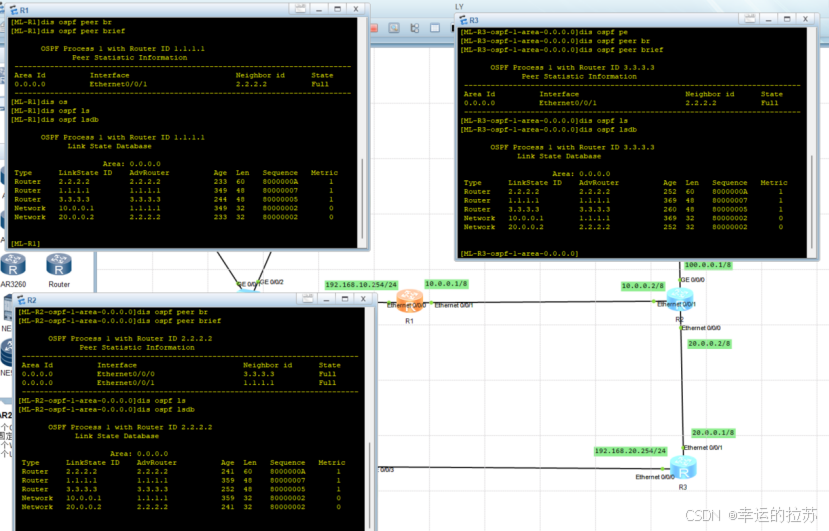Select the R2 router on the canvas
Screen dimensions: 829x531
tap(680, 300)
